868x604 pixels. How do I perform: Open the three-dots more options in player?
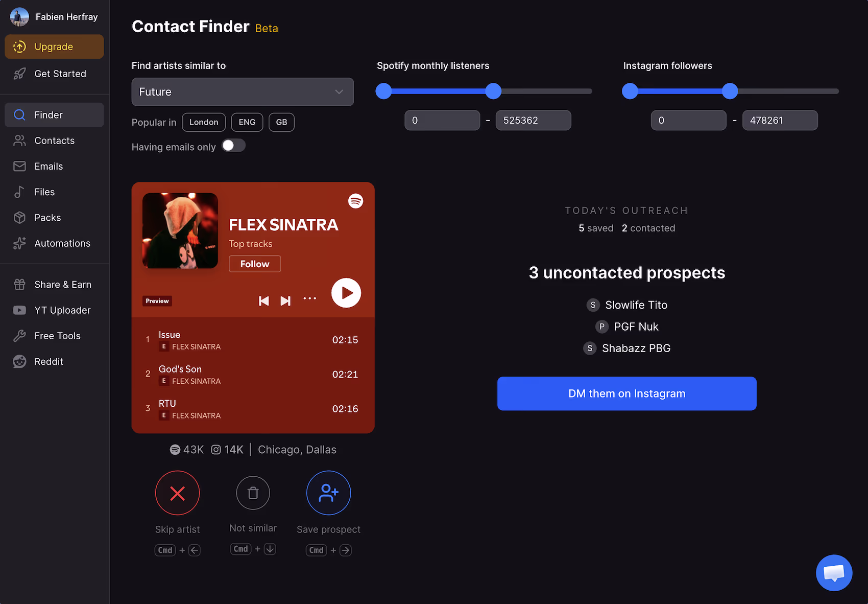click(310, 298)
